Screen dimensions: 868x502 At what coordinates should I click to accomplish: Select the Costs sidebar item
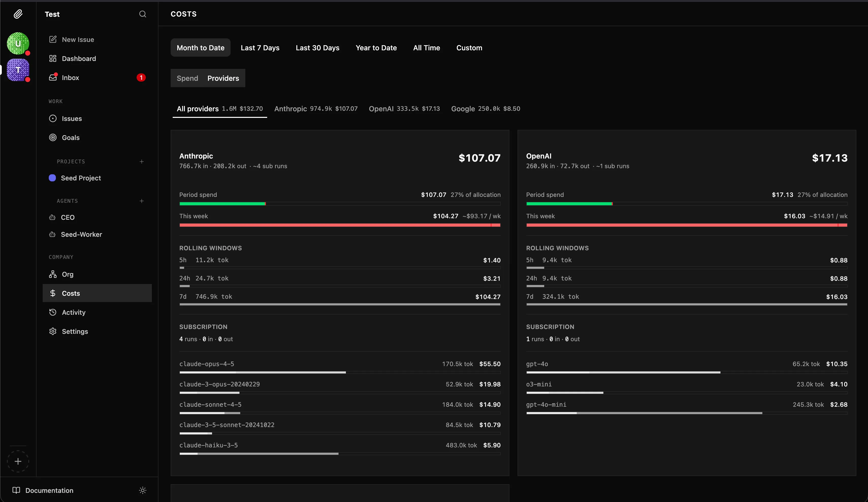pos(97,293)
